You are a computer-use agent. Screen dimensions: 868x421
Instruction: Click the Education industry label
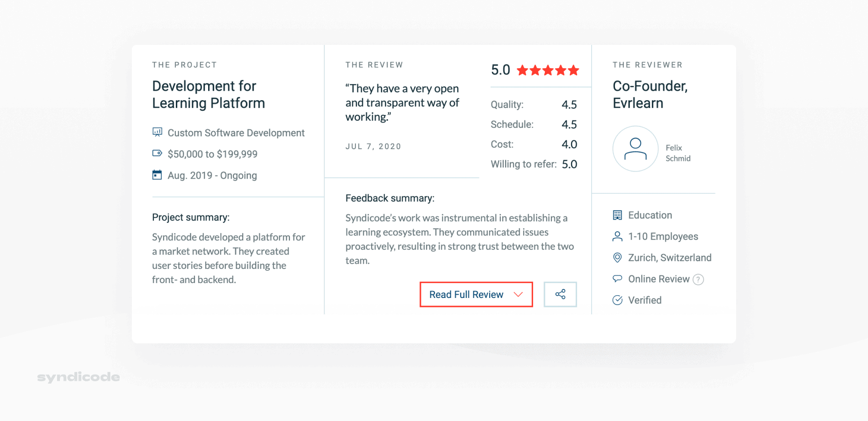650,215
